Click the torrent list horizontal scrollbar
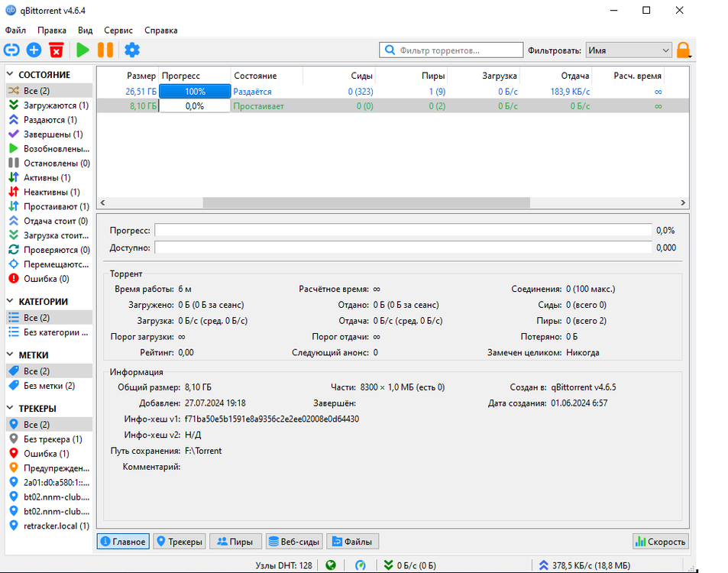 (366, 203)
